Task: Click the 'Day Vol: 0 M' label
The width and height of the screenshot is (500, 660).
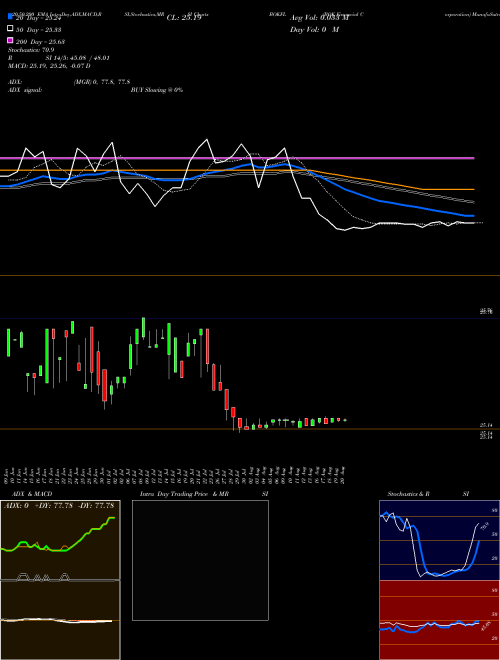Action: (314, 30)
